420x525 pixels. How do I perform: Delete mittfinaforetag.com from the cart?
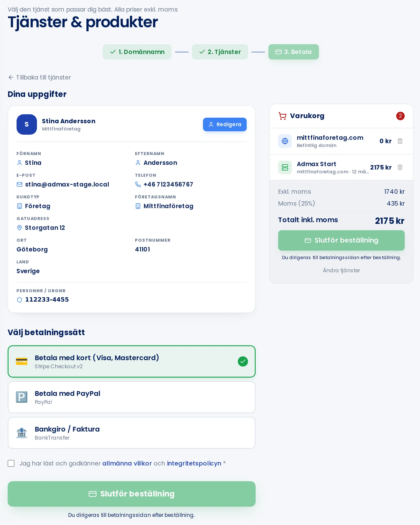click(400, 141)
